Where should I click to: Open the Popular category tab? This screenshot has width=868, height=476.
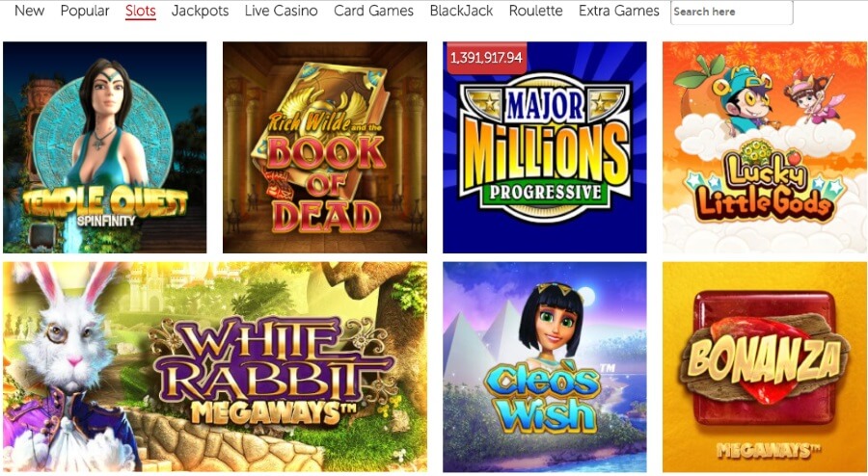click(x=85, y=11)
